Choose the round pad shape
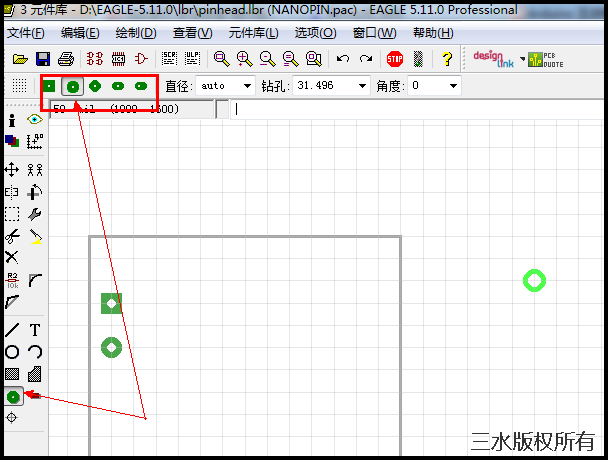This screenshot has width=608, height=460. [72, 86]
